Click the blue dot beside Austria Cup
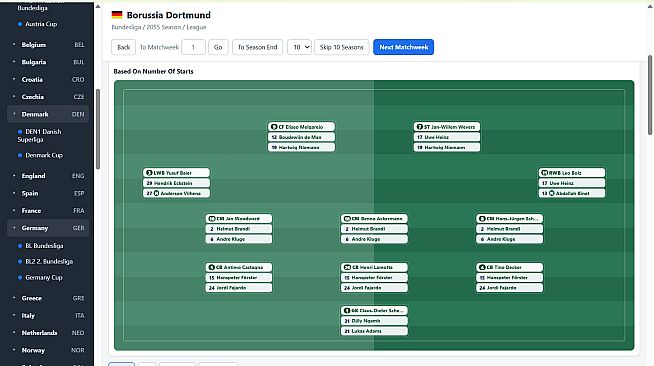The height and width of the screenshot is (366, 654). click(x=20, y=24)
